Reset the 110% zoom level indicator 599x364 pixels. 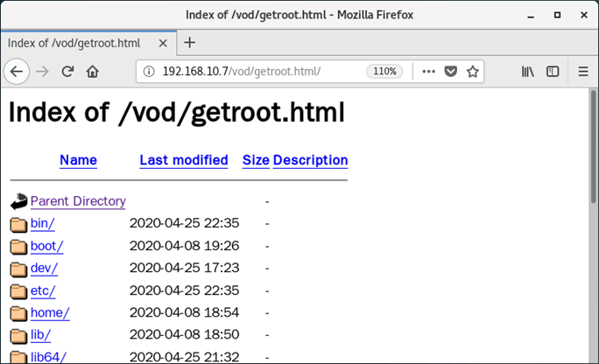(x=384, y=72)
